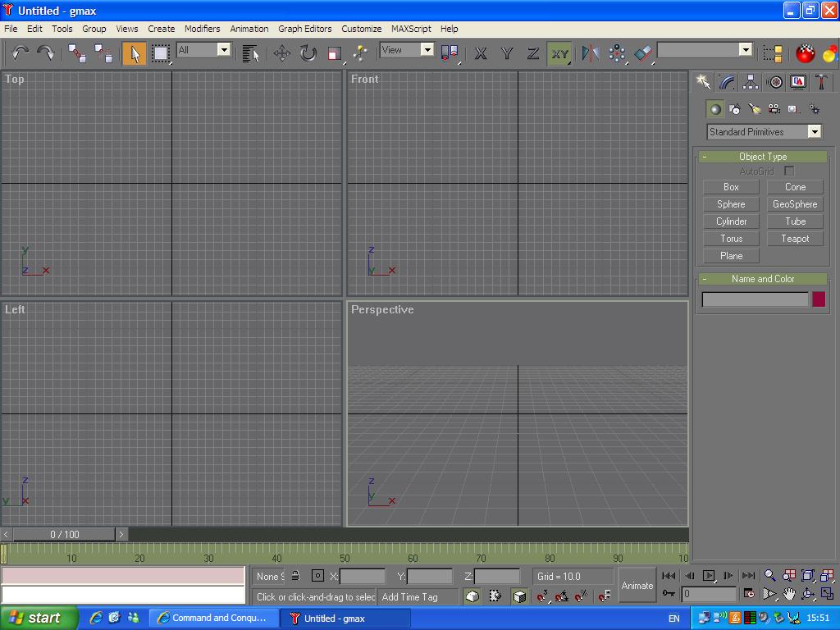This screenshot has width=840, height=630.
Task: Open the MAXScript menu
Action: click(x=411, y=29)
